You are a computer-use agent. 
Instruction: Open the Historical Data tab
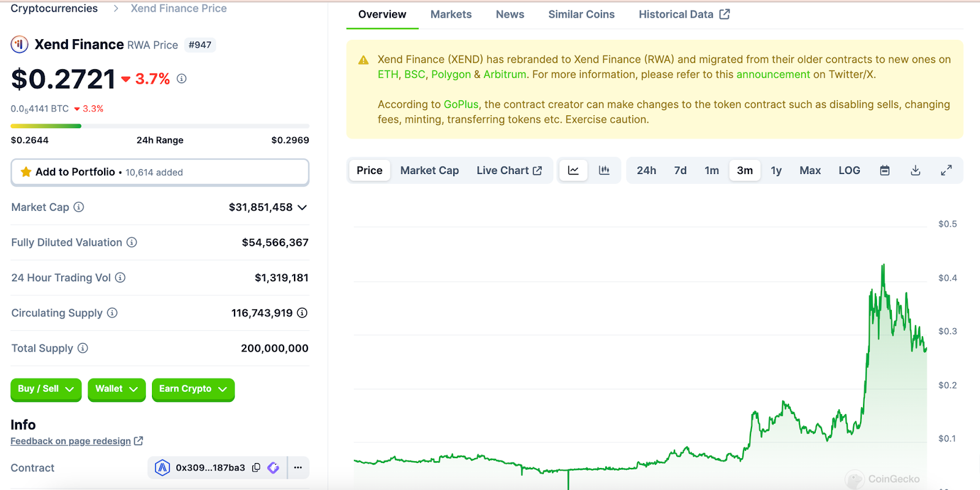coord(684,14)
